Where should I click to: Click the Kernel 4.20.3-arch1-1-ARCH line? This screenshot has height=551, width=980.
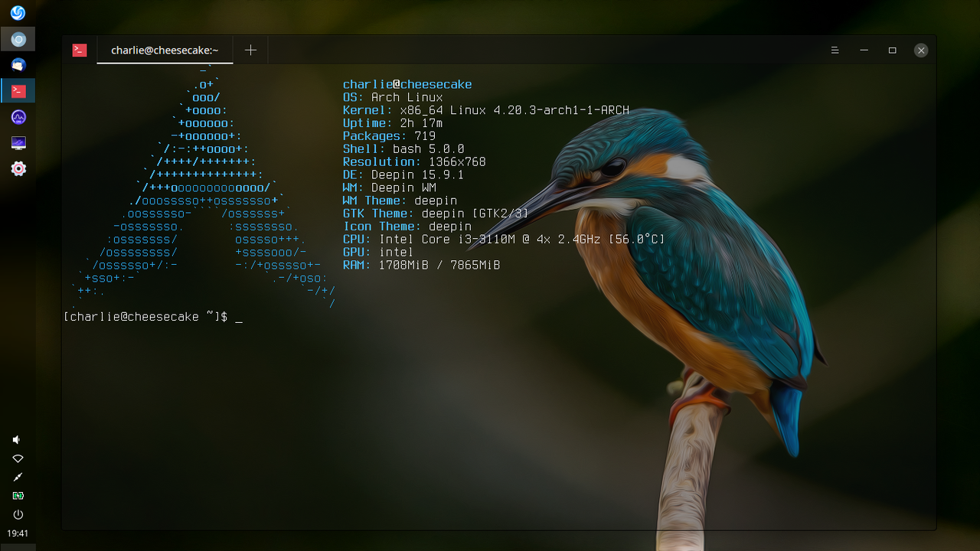click(486, 110)
